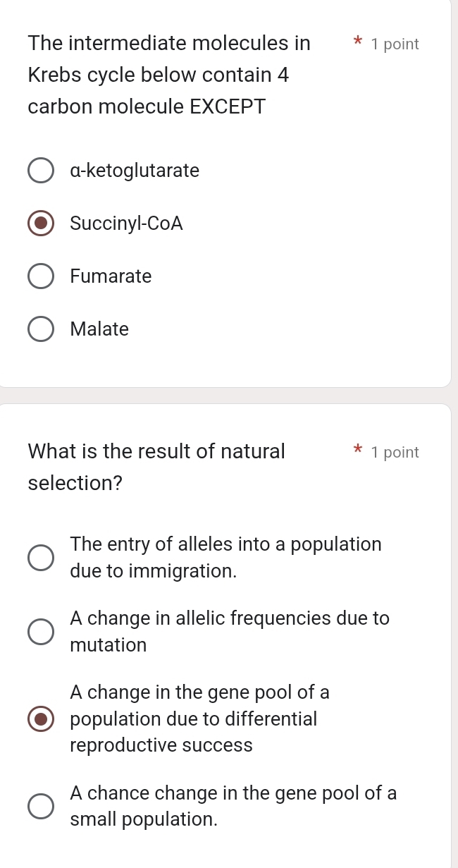Deselect the currently marked Succinyl-CoA choice
Image resolution: width=458 pixels, height=868 pixels.
(x=40, y=223)
